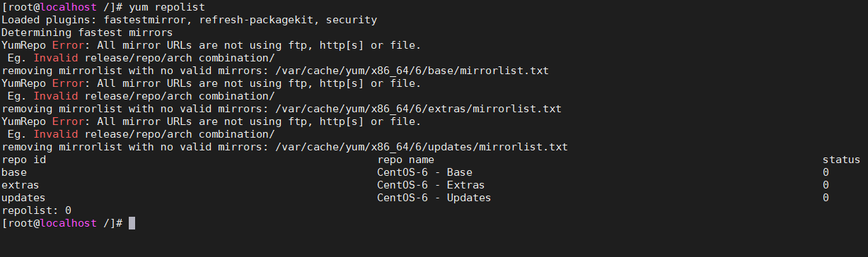Viewport: 868px width, 257px height.
Task: Click the 'updates' repo id entry
Action: pyautogui.click(x=23, y=198)
